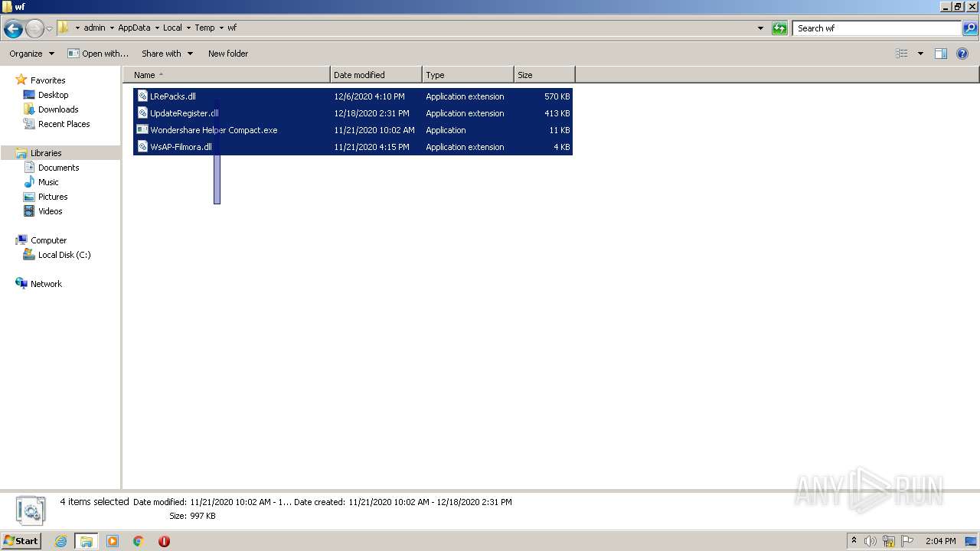
Task: Open Local Disk (C:)
Action: coord(64,255)
